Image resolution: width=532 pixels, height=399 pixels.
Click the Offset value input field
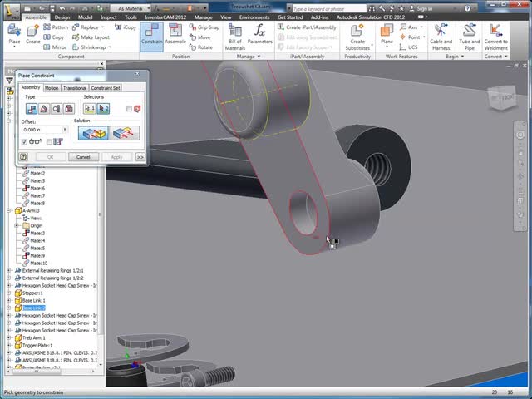(42, 130)
